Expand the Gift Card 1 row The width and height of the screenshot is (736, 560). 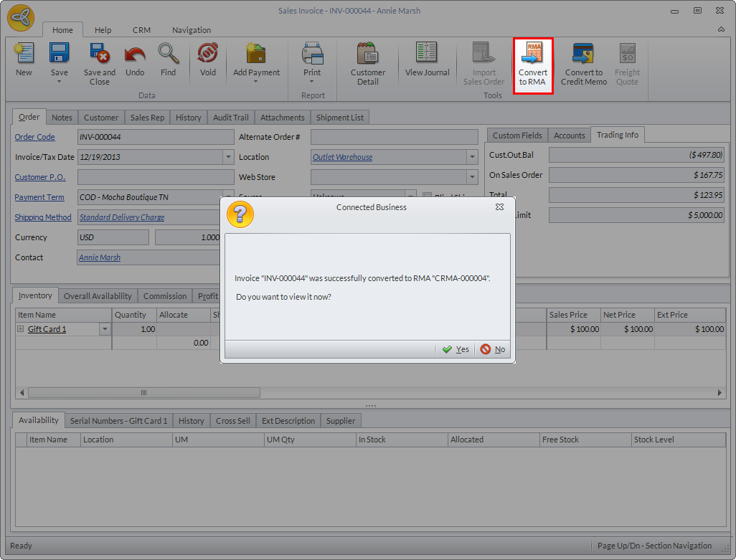click(21, 329)
